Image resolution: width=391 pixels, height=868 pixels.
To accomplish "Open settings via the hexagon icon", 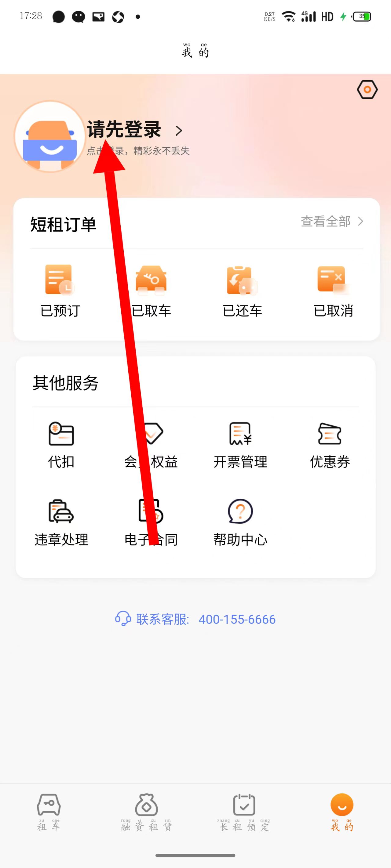I will coord(367,90).
